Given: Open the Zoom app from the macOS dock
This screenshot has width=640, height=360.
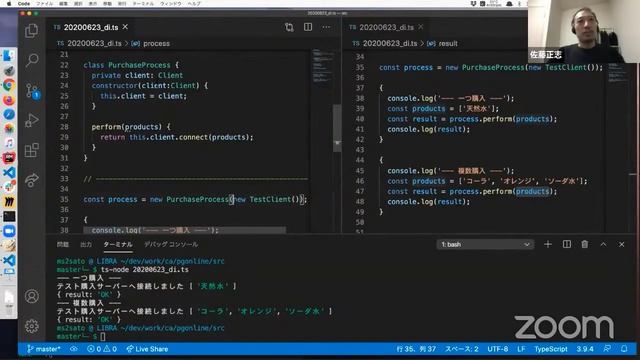Looking at the screenshot, I should (x=9, y=231).
